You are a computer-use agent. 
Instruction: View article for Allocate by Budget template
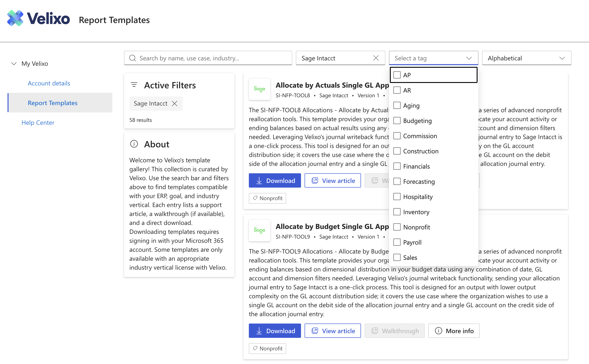[x=333, y=331]
